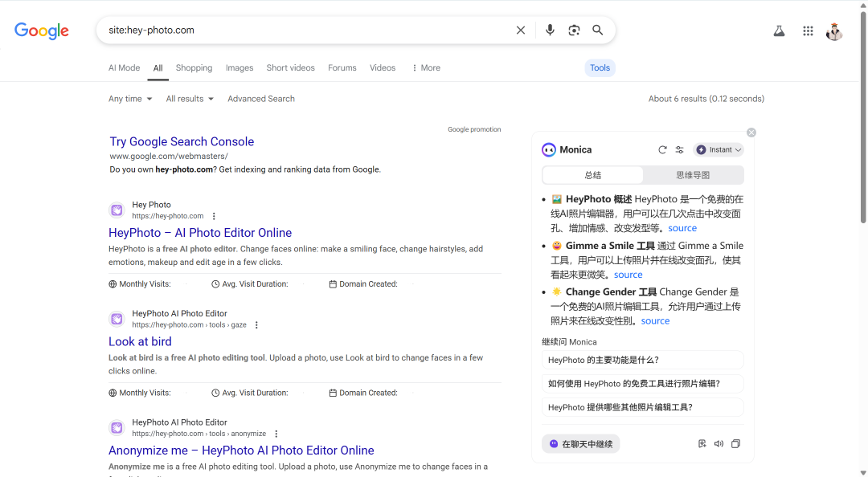Image resolution: width=868 pixels, height=477 pixels.
Task: Click the 在聊天中继续 button
Action: tap(581, 444)
